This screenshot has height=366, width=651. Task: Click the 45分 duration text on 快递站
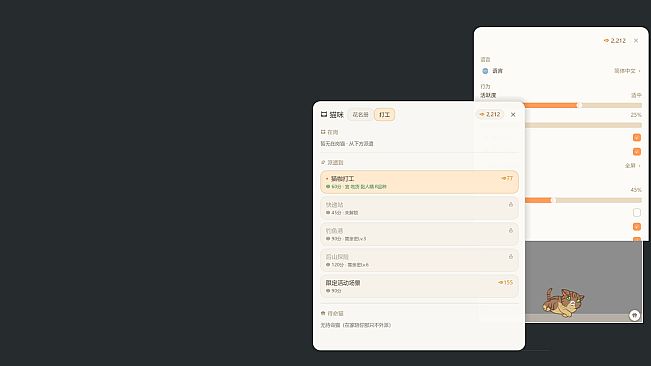click(336, 213)
